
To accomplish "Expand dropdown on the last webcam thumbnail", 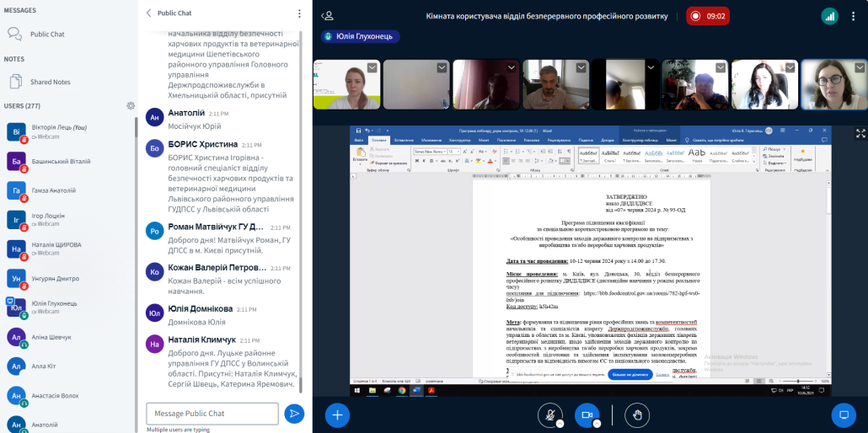I will point(859,67).
